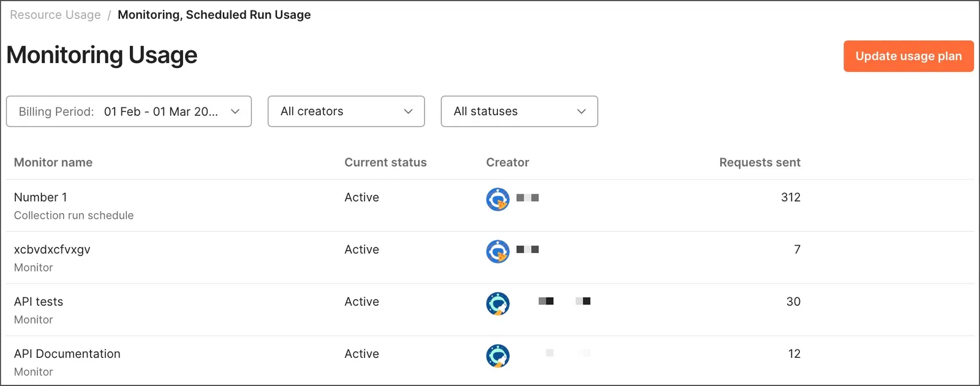Click the 12 requests sent value
980x386 pixels.
tap(794, 354)
